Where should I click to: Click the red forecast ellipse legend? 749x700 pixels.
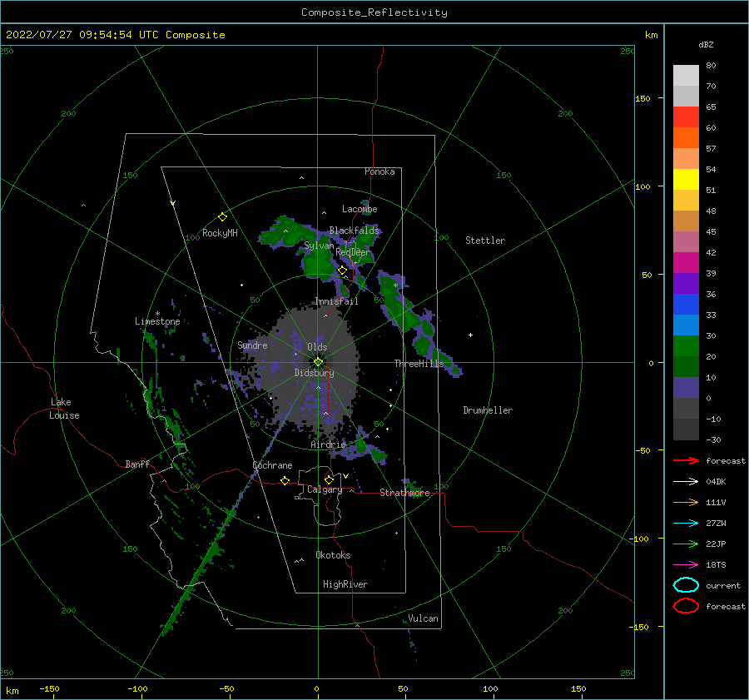[x=686, y=606]
